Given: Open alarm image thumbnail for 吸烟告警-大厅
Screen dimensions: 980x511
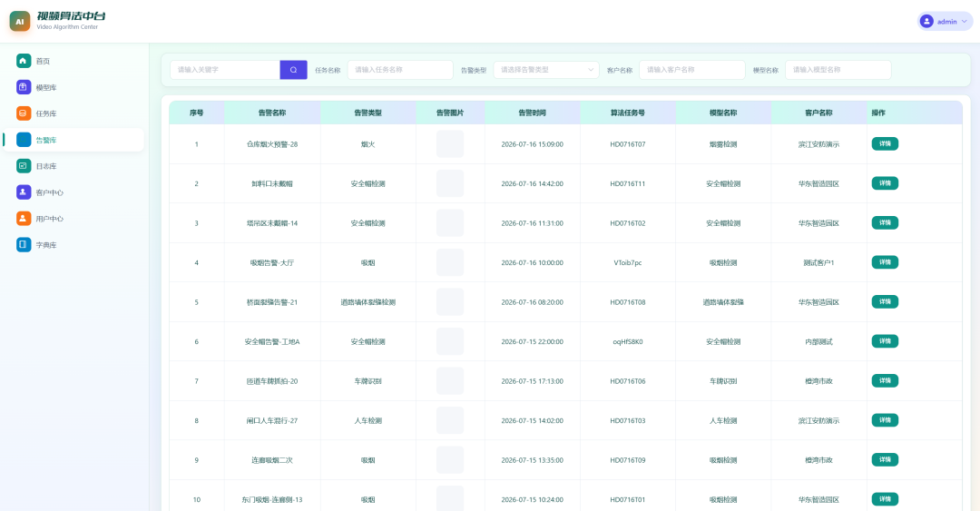Looking at the screenshot, I should click(450, 262).
